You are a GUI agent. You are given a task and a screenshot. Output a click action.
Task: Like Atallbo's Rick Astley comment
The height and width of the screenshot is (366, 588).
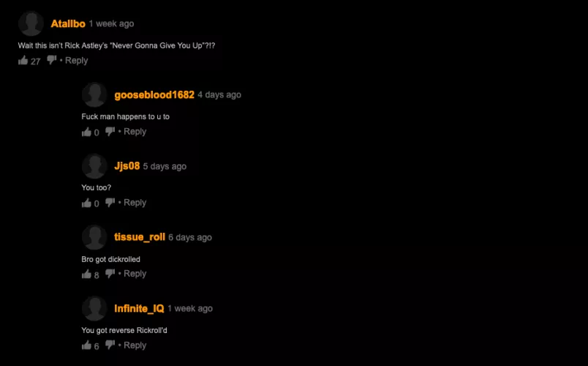point(23,60)
